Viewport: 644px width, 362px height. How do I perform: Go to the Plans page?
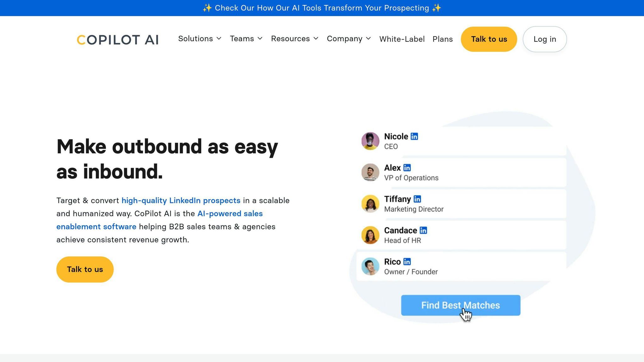[442, 39]
